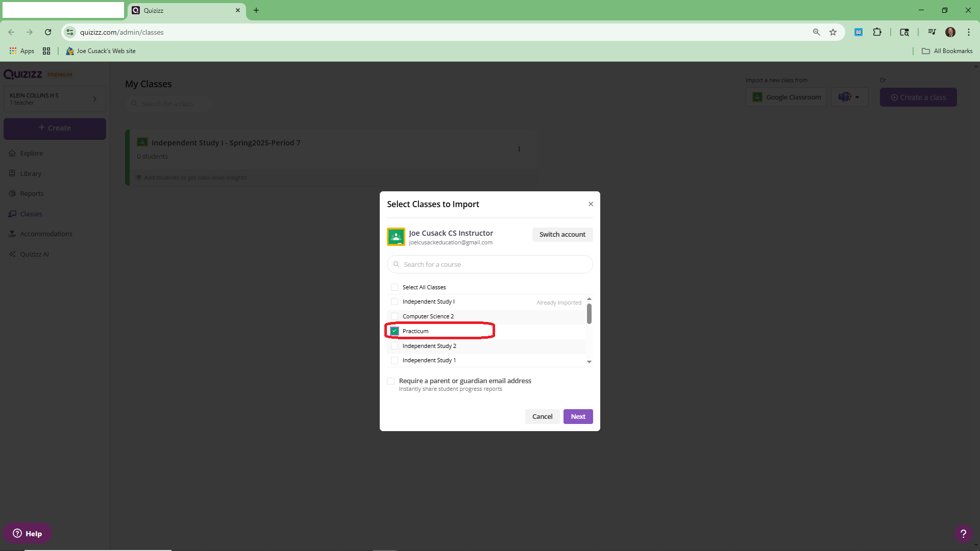The height and width of the screenshot is (551, 980).
Task: Uncheck the Practicum class checkbox
Action: 395,331
